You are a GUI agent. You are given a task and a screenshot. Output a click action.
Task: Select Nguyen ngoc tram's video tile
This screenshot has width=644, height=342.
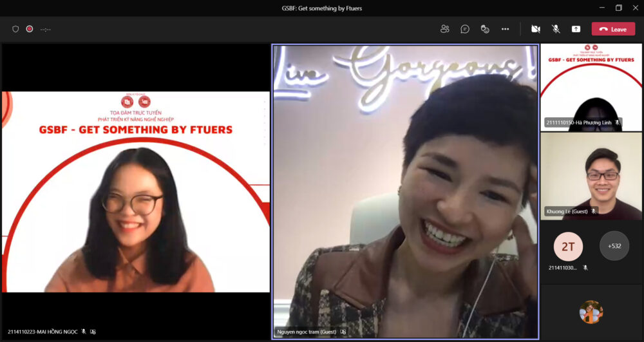coord(405,192)
